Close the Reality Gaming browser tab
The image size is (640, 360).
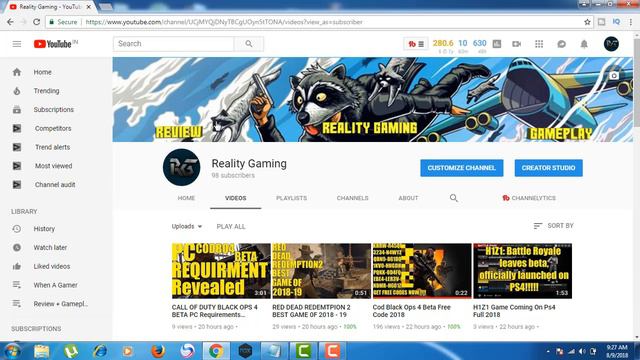click(x=89, y=7)
